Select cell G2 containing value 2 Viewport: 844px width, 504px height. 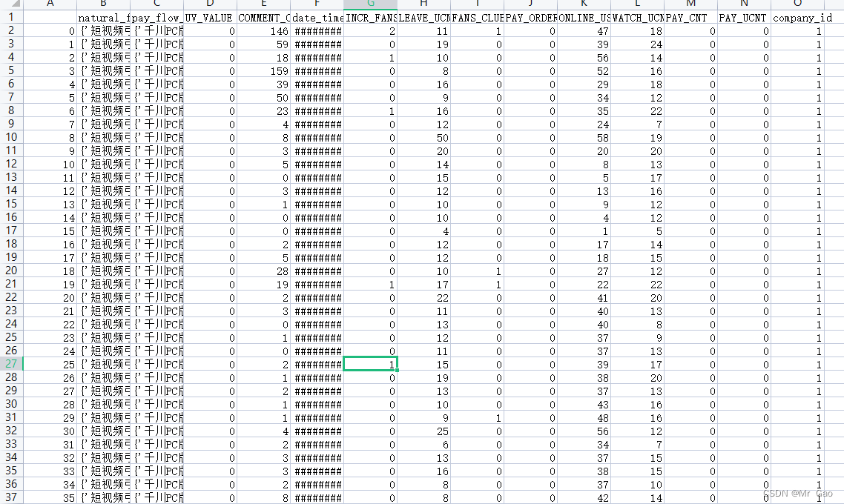(370, 31)
